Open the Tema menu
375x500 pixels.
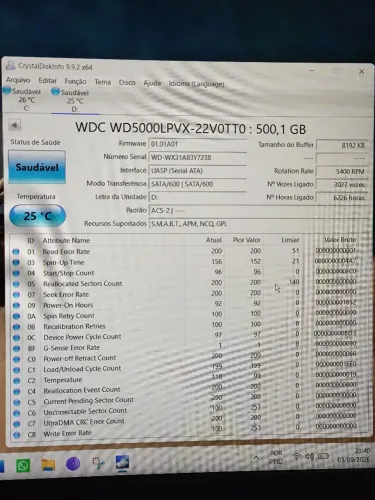(x=103, y=82)
